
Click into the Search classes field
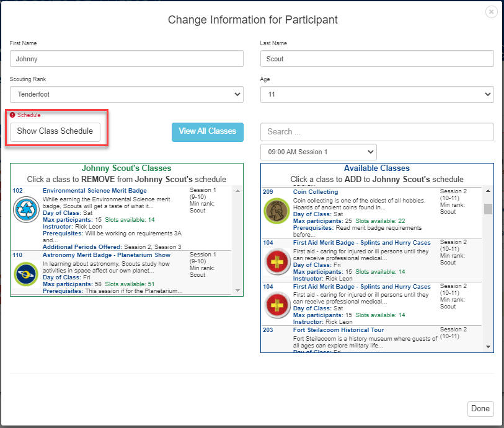[x=377, y=131]
